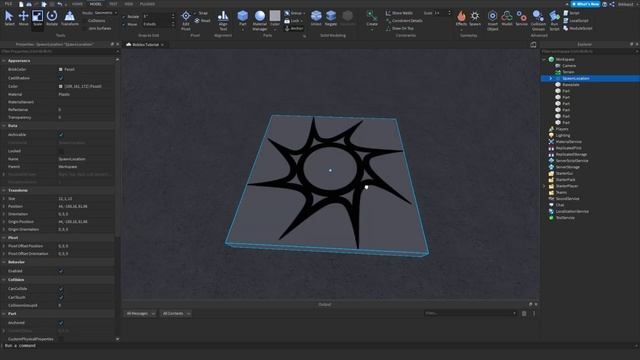Viewport: 640px width, 360px height.
Task: Open the Mode Geometric dropdown
Action: (106, 13)
